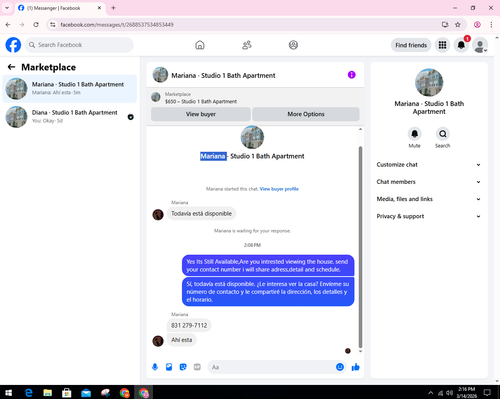The image size is (500, 399).
Task: Expand Chat members section
Action: click(x=429, y=182)
